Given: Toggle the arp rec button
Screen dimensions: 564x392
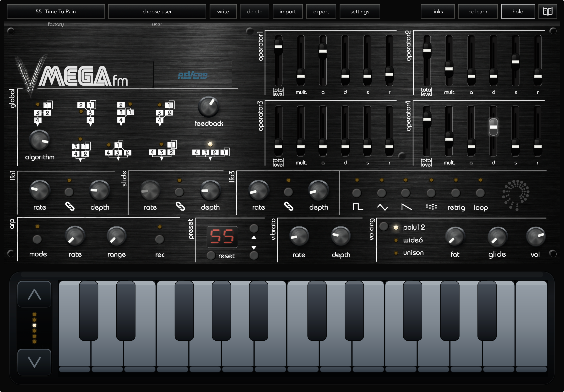Looking at the screenshot, I should pos(160,239).
